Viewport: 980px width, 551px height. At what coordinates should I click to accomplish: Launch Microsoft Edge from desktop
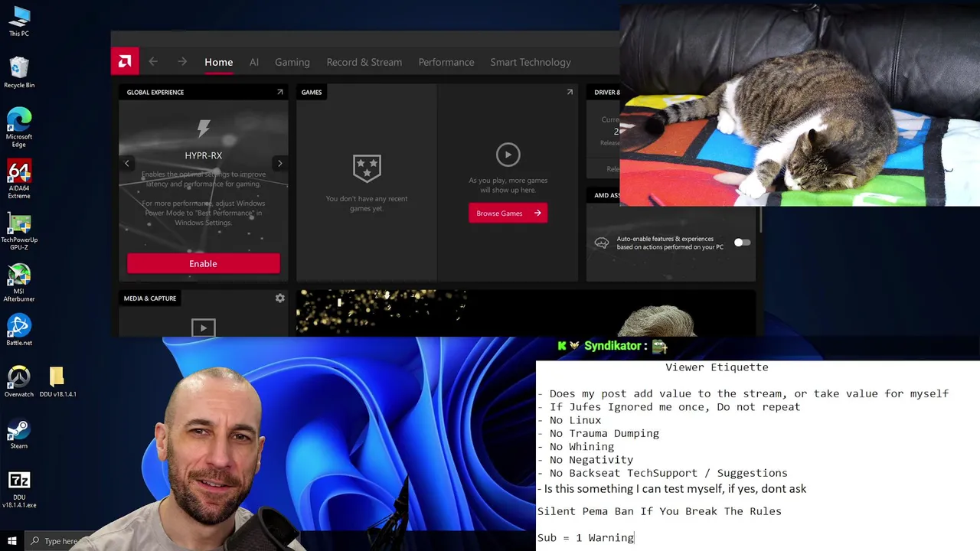click(x=19, y=127)
